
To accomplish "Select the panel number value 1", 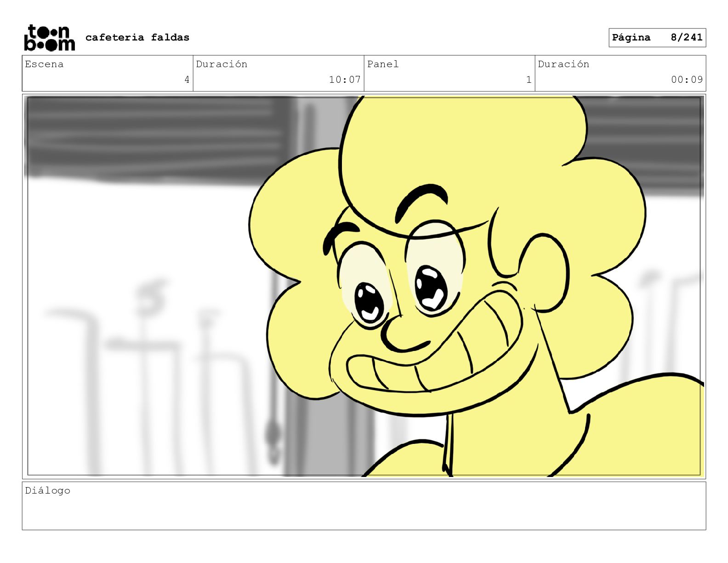I will (x=529, y=80).
